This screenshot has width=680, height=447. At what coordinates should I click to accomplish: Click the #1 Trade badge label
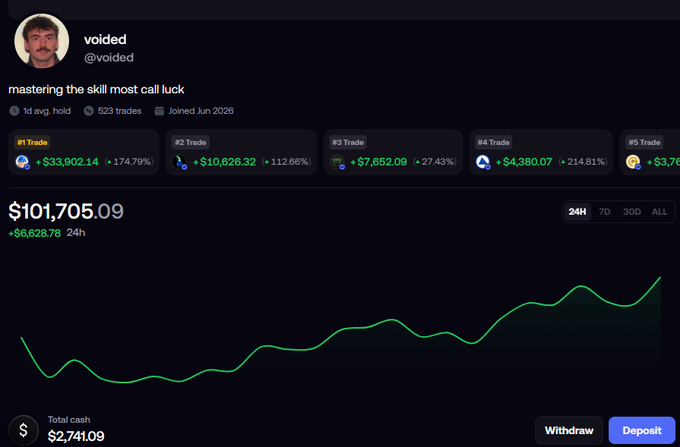(33, 142)
